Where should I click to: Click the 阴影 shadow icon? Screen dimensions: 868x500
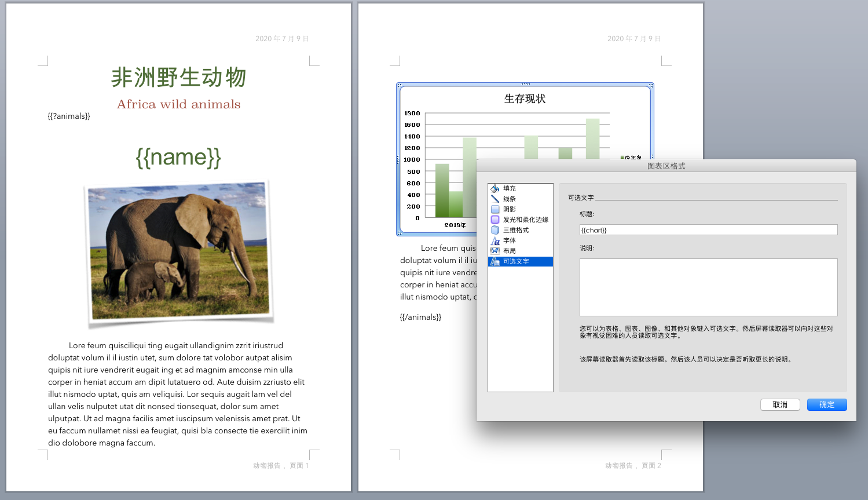(495, 209)
